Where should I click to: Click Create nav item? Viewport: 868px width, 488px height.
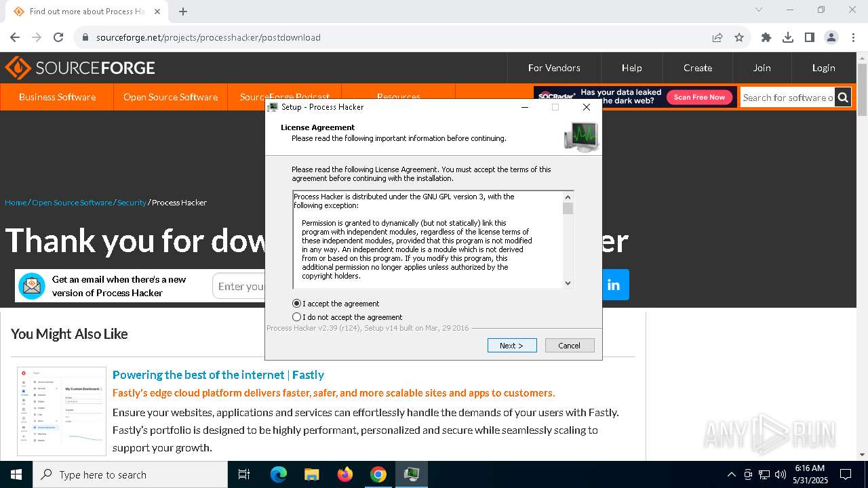[x=698, y=68]
